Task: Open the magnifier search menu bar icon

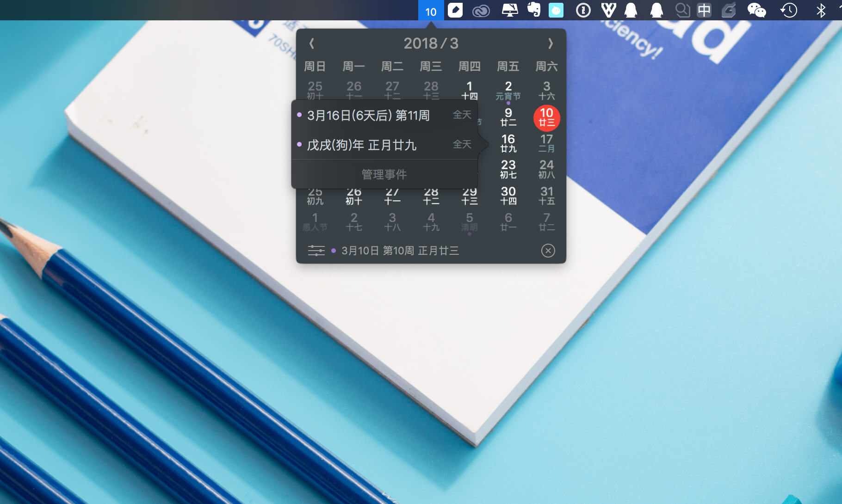Action: [682, 10]
